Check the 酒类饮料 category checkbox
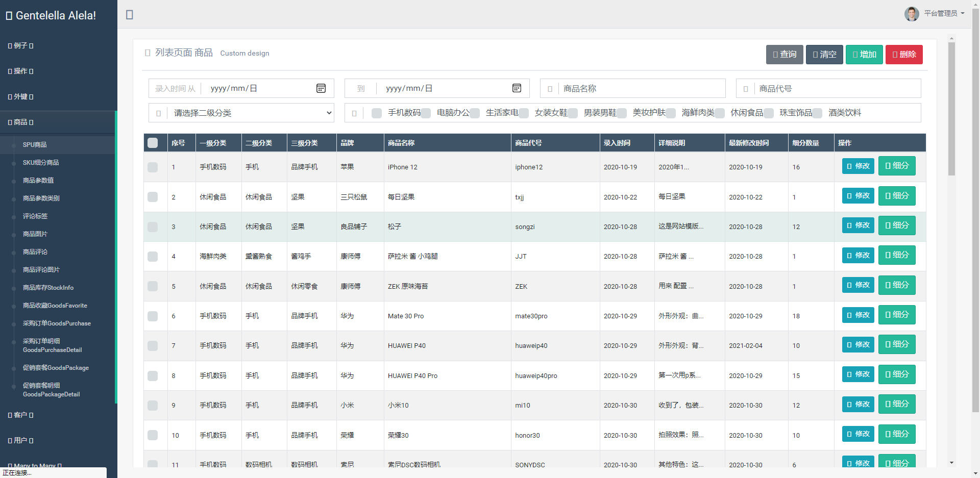The height and width of the screenshot is (478, 980). click(817, 113)
